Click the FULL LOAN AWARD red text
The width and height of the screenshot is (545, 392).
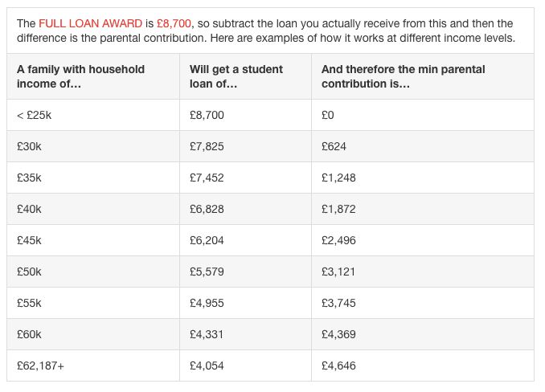[90, 23]
